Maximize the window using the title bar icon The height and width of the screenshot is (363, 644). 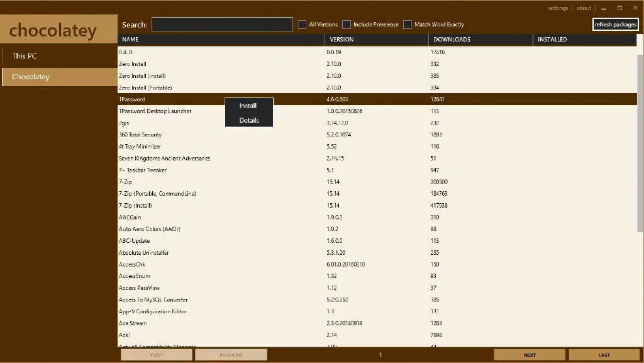click(619, 8)
